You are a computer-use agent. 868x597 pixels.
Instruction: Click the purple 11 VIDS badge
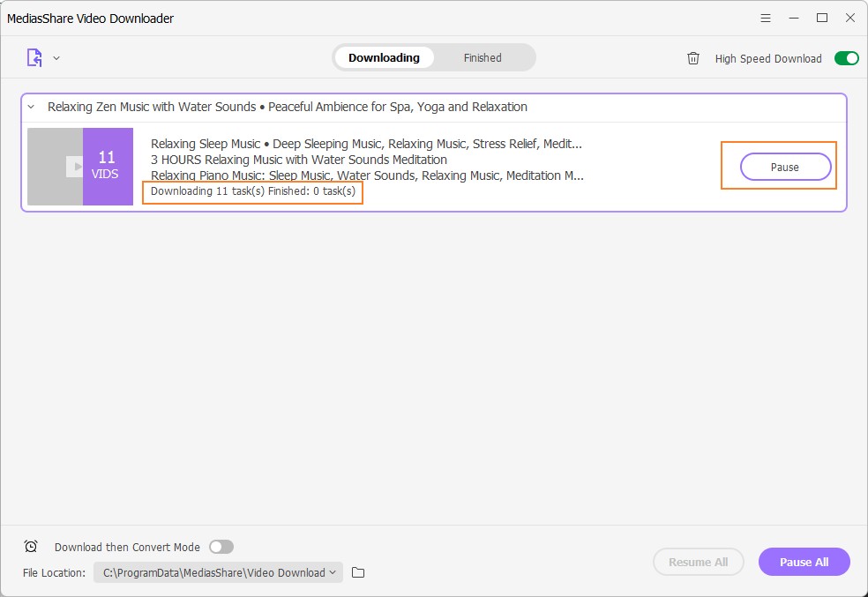click(108, 167)
